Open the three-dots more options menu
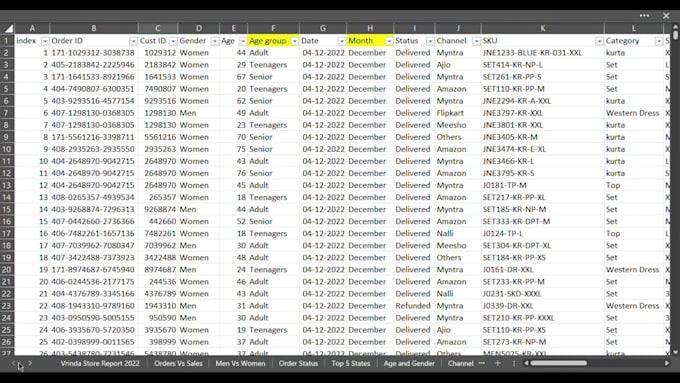This screenshot has width=680, height=383. (x=644, y=16)
